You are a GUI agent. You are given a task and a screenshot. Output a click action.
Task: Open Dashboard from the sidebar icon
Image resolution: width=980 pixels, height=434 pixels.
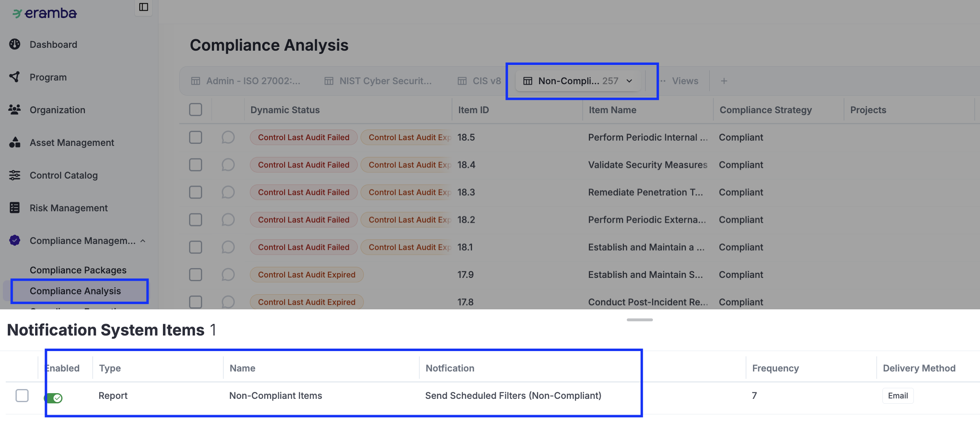[15, 44]
